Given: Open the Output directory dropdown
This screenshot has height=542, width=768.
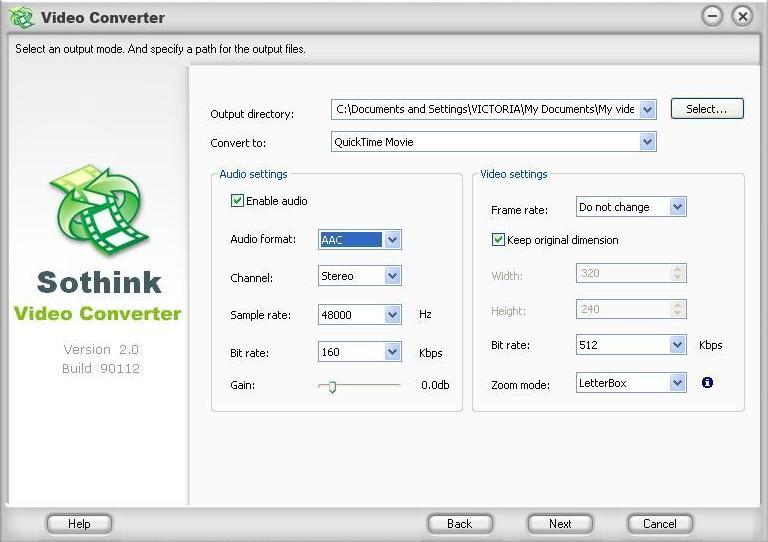Looking at the screenshot, I should (x=648, y=109).
